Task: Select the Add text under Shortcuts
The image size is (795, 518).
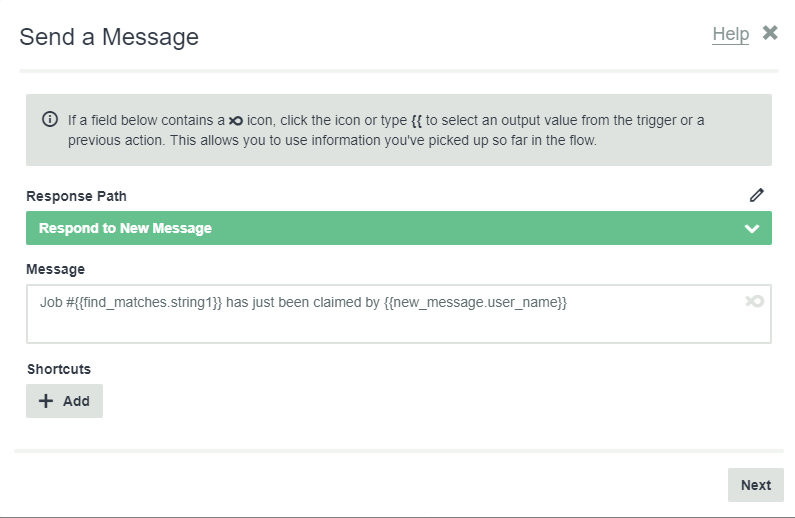Action: (76, 401)
